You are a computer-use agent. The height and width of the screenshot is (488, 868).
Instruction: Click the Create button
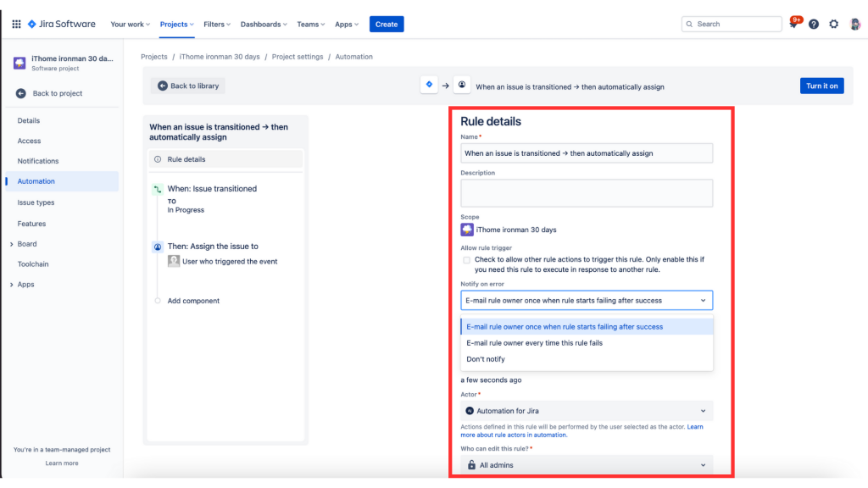(387, 24)
